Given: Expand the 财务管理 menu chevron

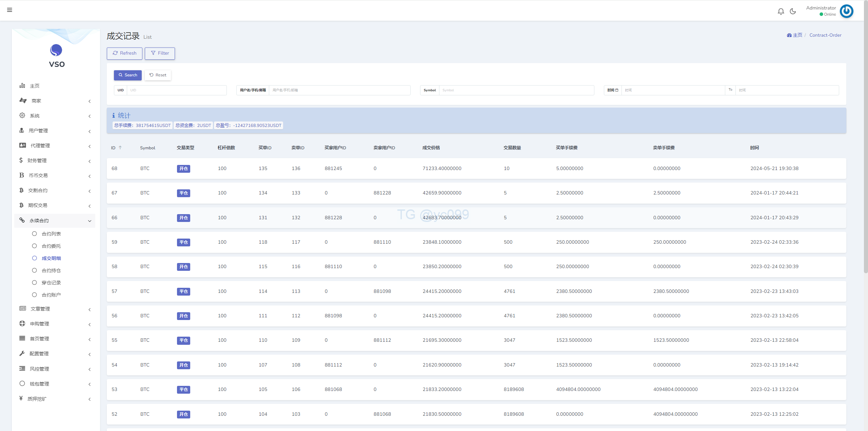Looking at the screenshot, I should (x=90, y=161).
